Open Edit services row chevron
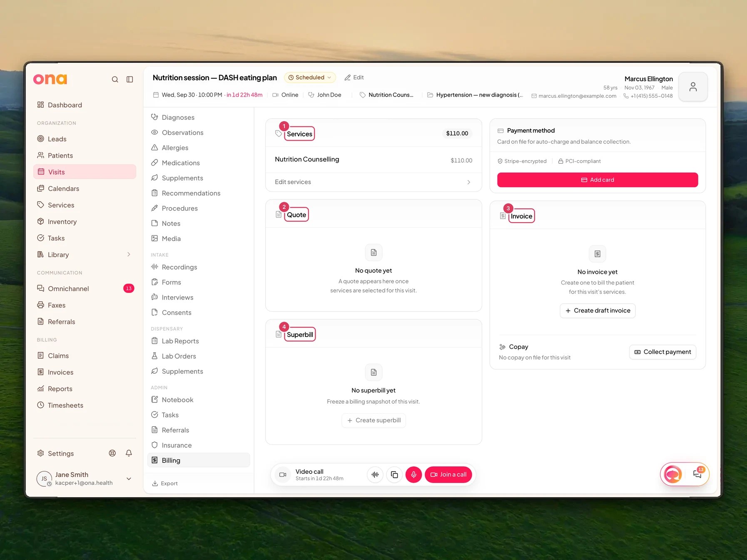 click(x=469, y=182)
